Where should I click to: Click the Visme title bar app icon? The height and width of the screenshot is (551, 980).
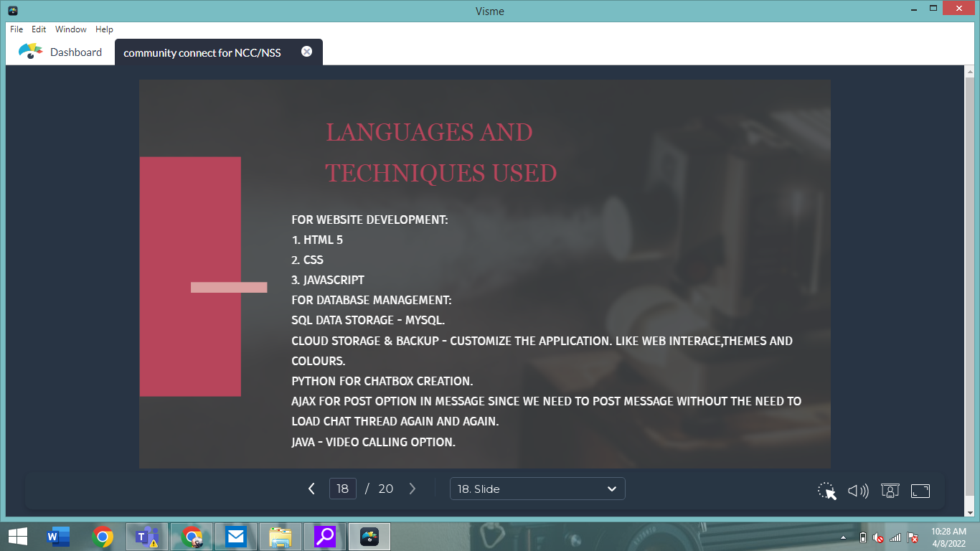coord(13,11)
